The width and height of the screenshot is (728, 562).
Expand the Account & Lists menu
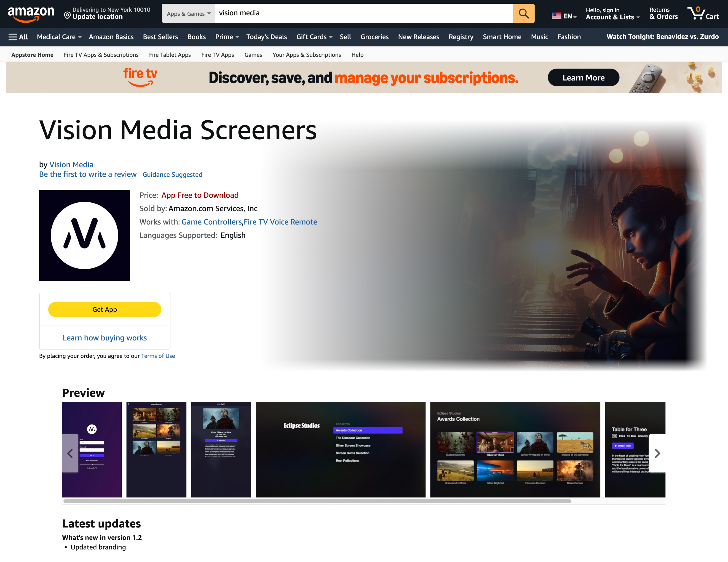pyautogui.click(x=613, y=14)
